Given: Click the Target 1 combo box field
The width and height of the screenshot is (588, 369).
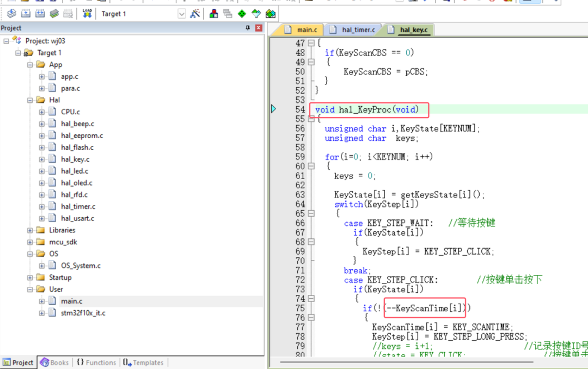Looking at the screenshot, I should pyautogui.click(x=142, y=14).
